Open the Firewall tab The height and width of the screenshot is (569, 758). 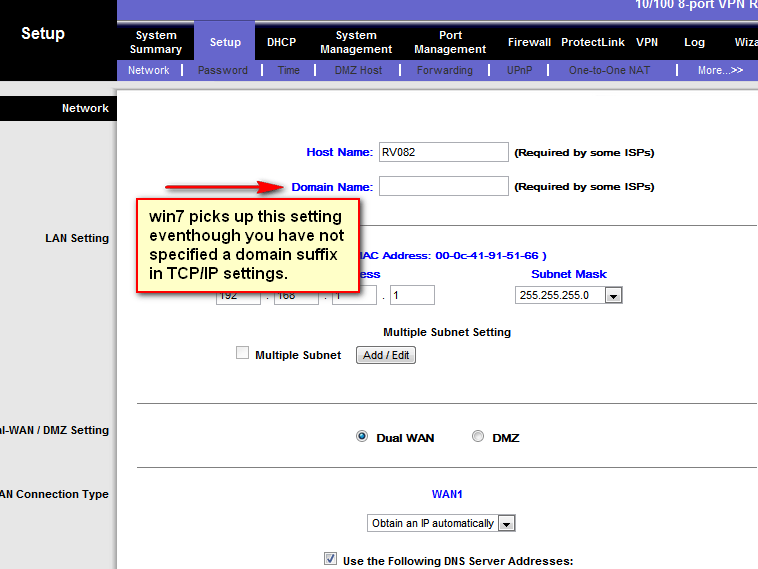pos(529,42)
